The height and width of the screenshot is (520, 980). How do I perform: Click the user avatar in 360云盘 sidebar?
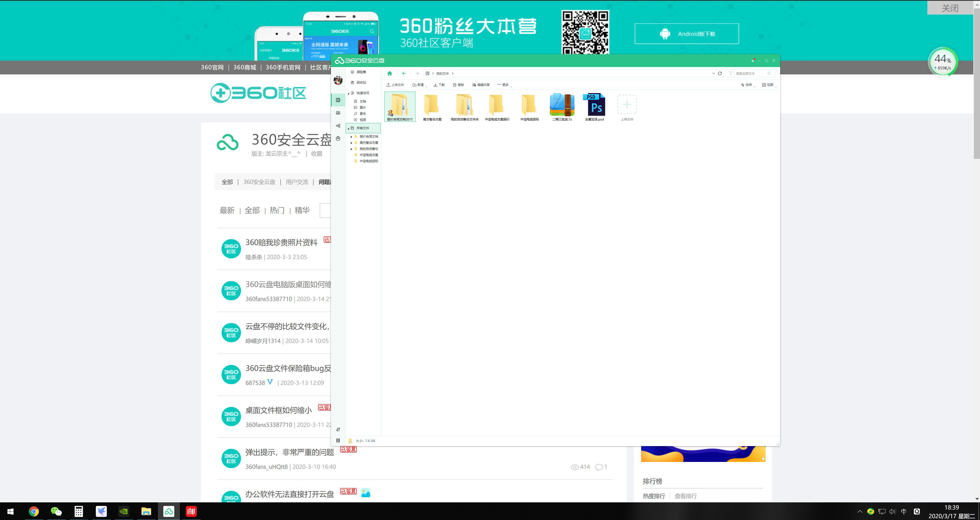pos(338,80)
